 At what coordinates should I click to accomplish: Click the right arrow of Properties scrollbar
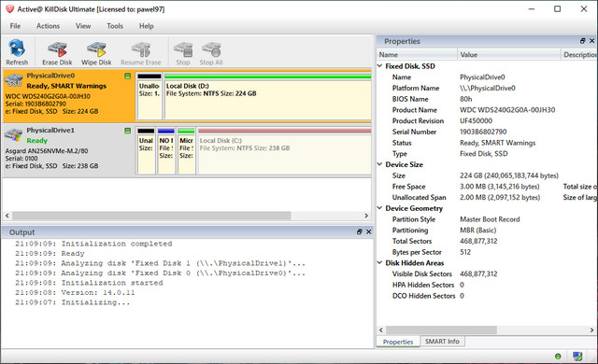(x=591, y=329)
